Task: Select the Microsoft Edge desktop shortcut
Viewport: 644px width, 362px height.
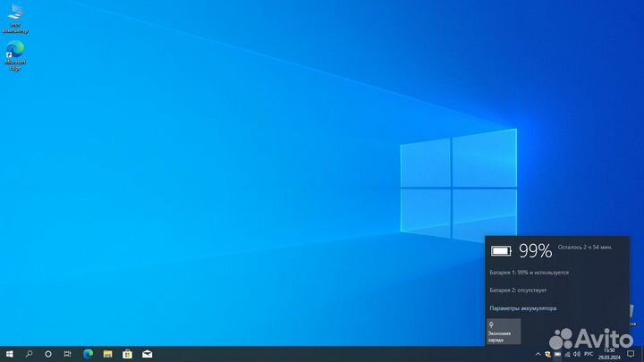Action: pyautogui.click(x=15, y=55)
